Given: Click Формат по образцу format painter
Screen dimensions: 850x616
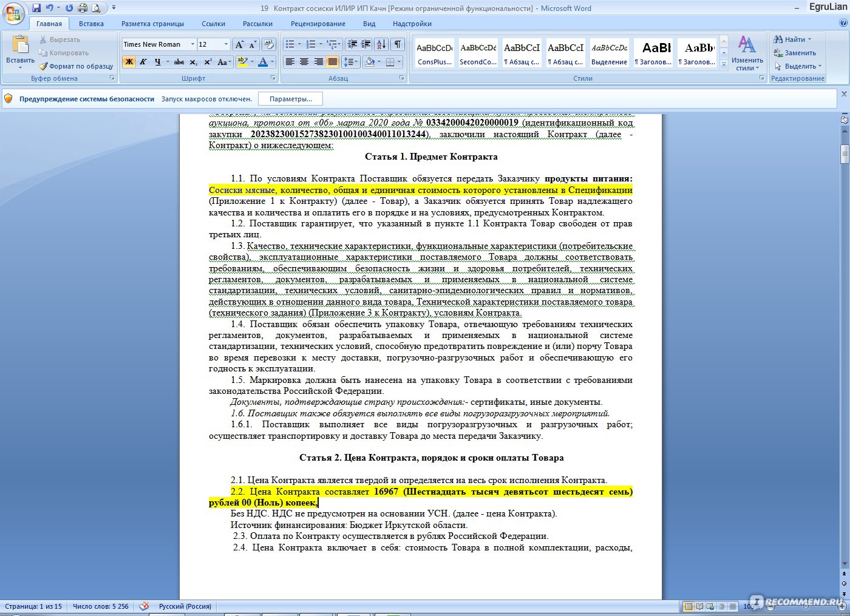Looking at the screenshot, I should pos(76,66).
